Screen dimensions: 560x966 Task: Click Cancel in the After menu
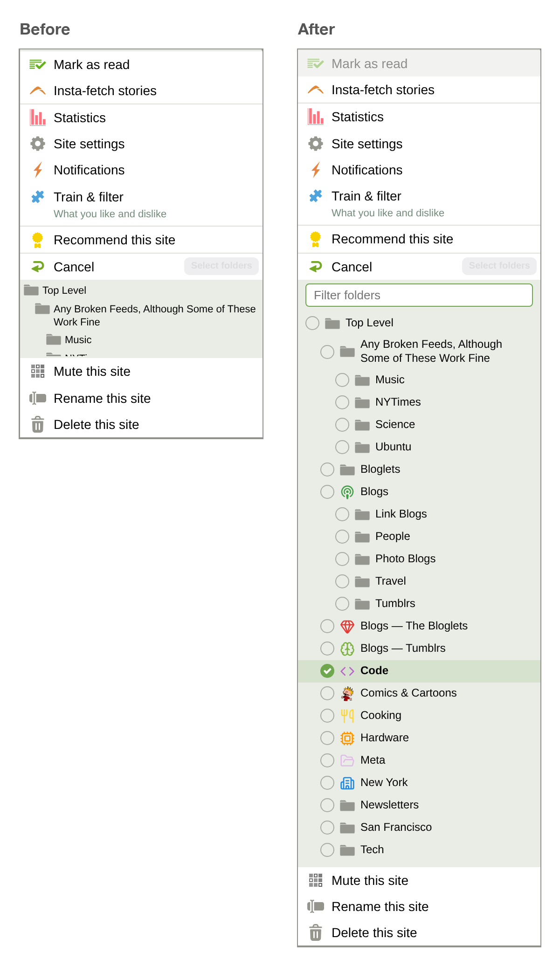tap(352, 267)
